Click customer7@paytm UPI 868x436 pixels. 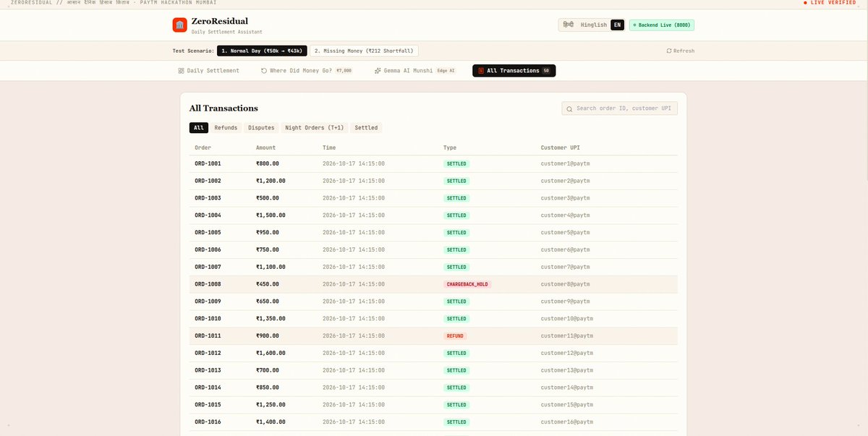(x=566, y=267)
